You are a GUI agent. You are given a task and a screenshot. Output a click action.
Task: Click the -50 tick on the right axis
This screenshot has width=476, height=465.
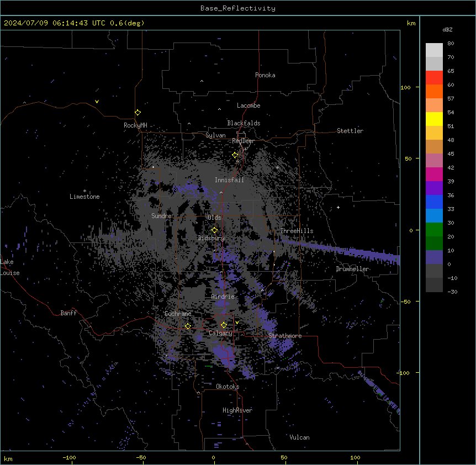(x=405, y=302)
